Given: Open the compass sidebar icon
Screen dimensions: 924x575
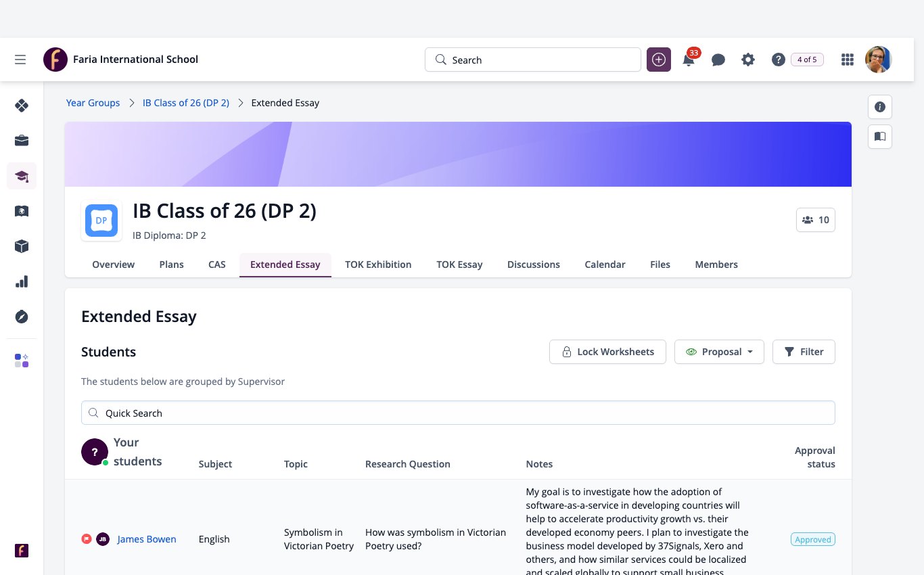Looking at the screenshot, I should [22, 317].
